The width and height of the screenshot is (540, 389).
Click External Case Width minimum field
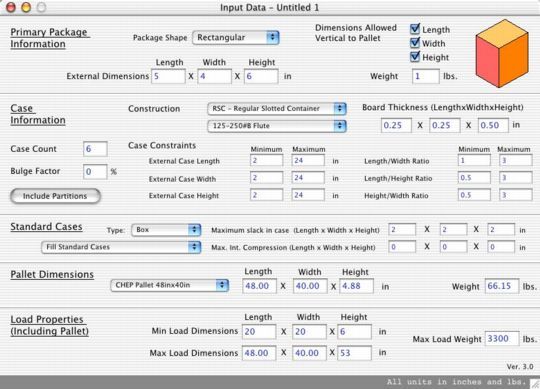point(267,178)
